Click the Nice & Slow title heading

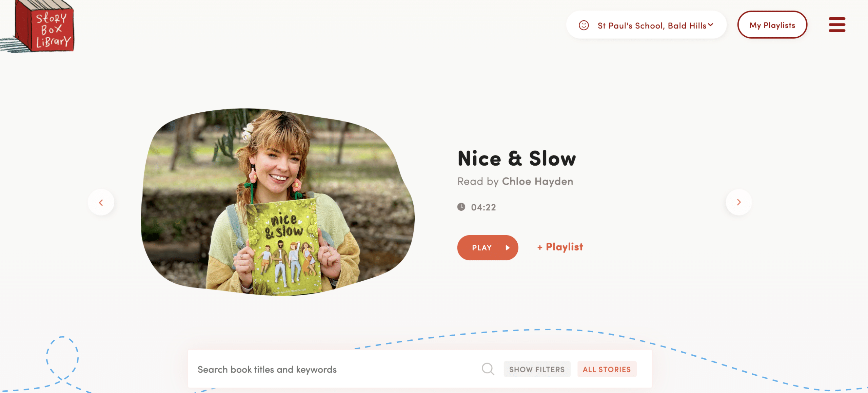517,158
